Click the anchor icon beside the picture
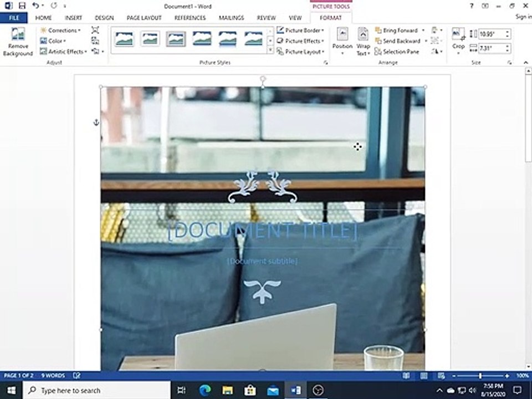 (96, 122)
